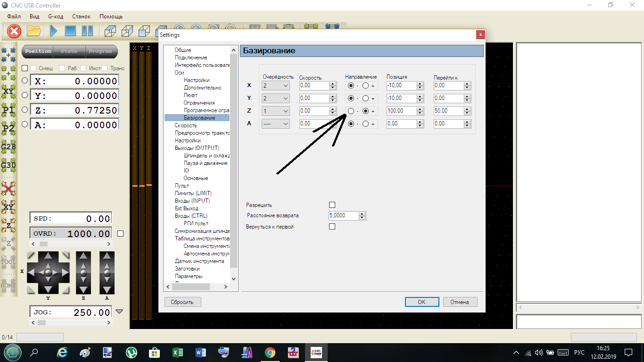The width and height of the screenshot is (644, 362).
Task: Cancel settings with the Отмена button
Action: pos(460,302)
